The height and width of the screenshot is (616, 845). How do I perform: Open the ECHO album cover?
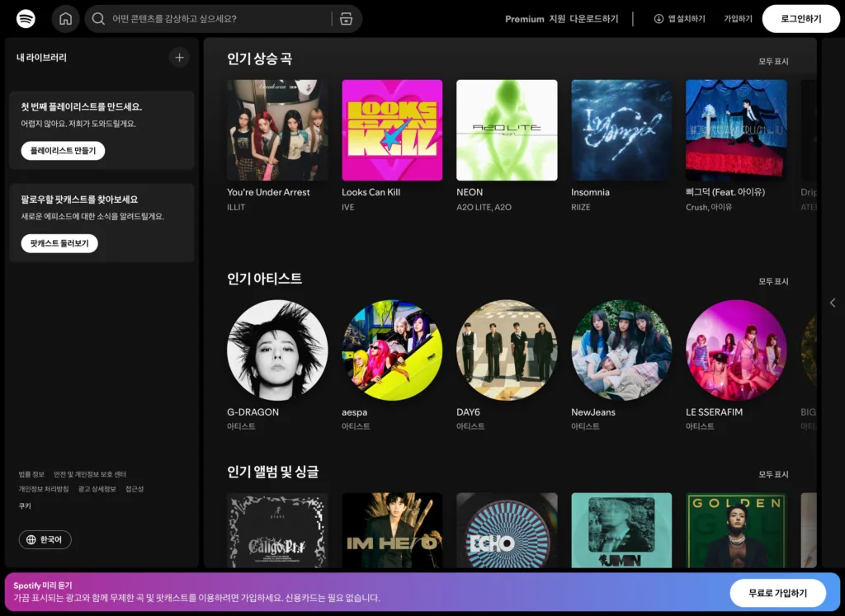pyautogui.click(x=507, y=530)
